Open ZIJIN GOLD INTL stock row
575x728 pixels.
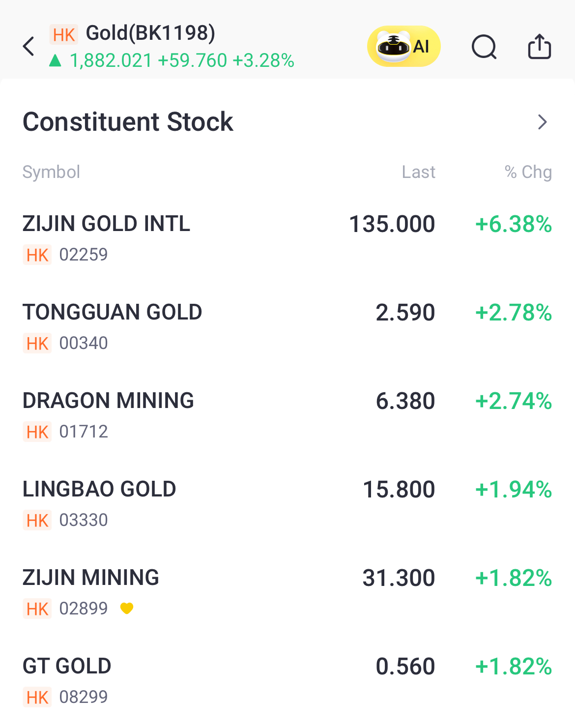[x=106, y=224]
